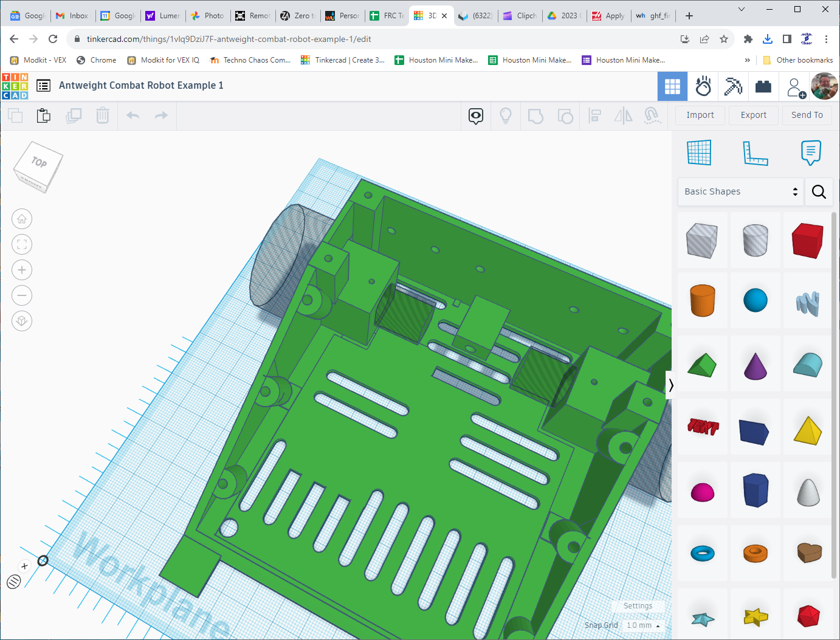Click the Export button

click(753, 115)
